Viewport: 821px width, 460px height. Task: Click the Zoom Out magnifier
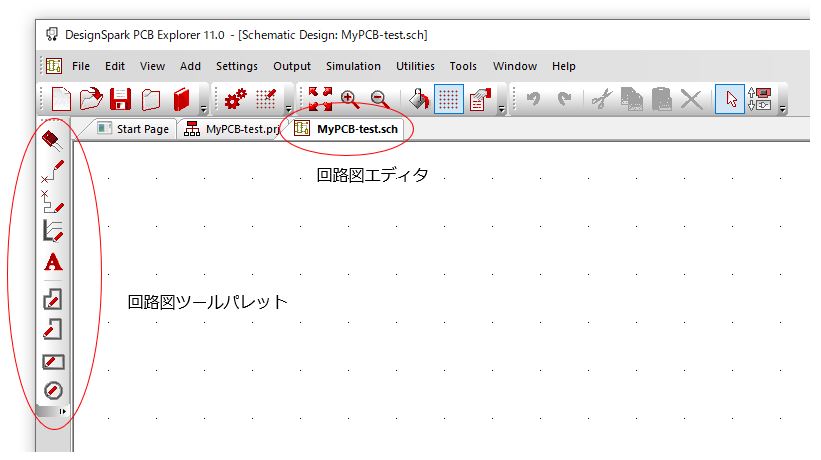(x=379, y=99)
